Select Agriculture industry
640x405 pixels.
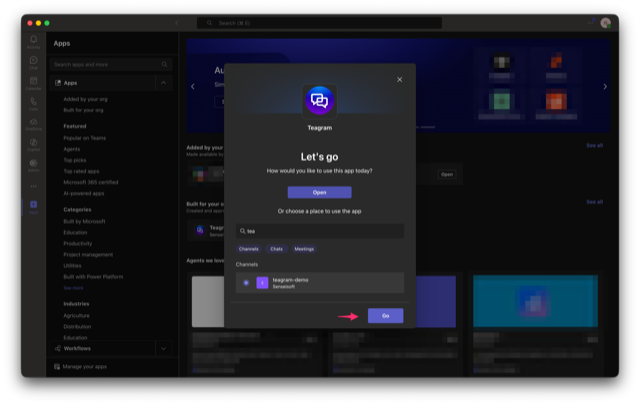(x=76, y=316)
